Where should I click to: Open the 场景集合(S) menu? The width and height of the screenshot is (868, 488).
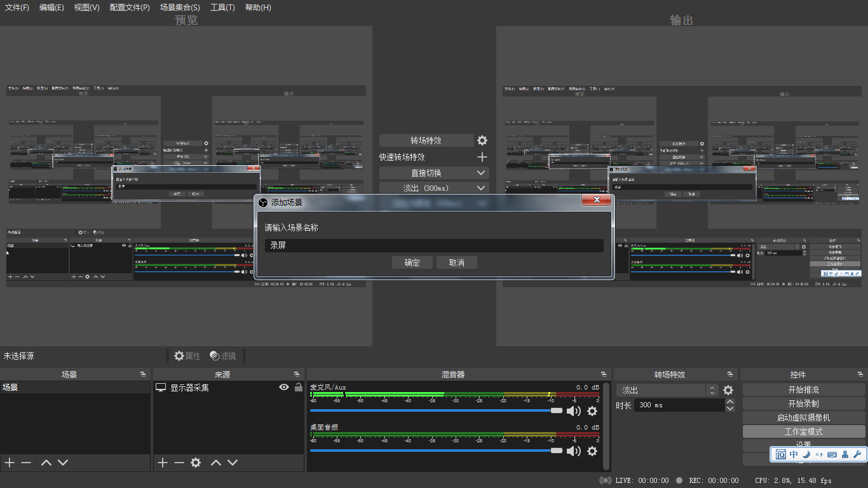[x=180, y=8]
